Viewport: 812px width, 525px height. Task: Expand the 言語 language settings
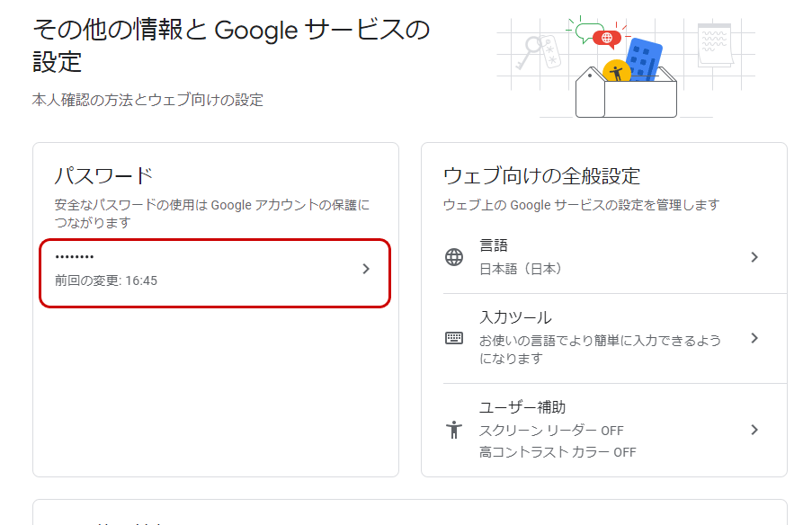pyautogui.click(x=754, y=257)
